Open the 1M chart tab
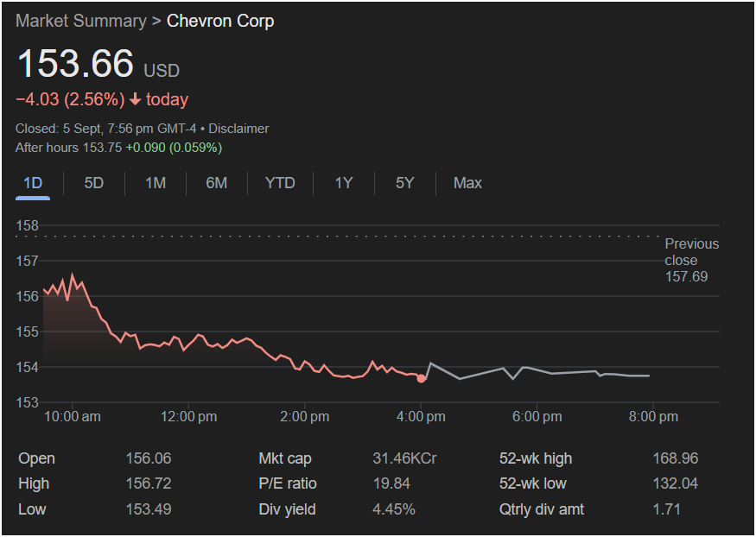This screenshot has width=756, height=537. click(x=156, y=184)
